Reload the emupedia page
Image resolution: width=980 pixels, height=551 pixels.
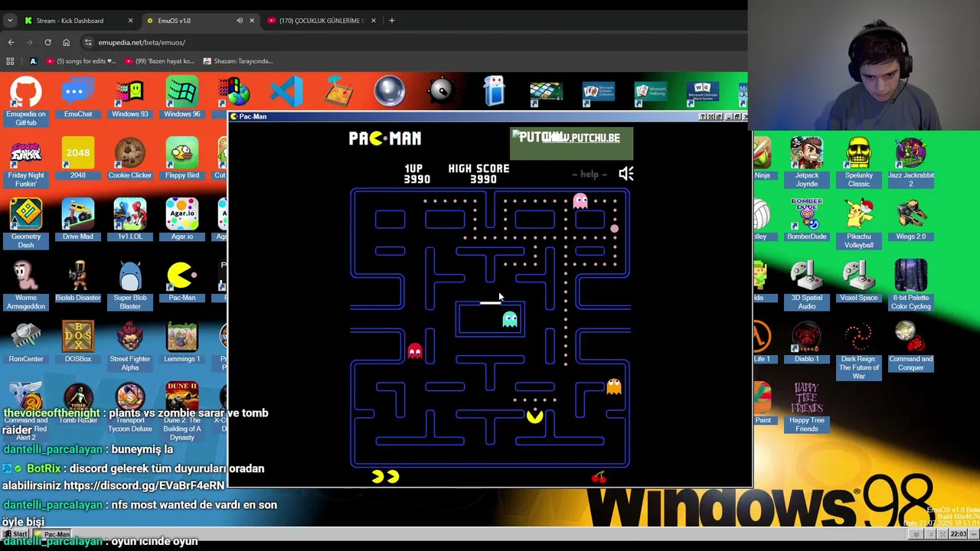tap(47, 42)
